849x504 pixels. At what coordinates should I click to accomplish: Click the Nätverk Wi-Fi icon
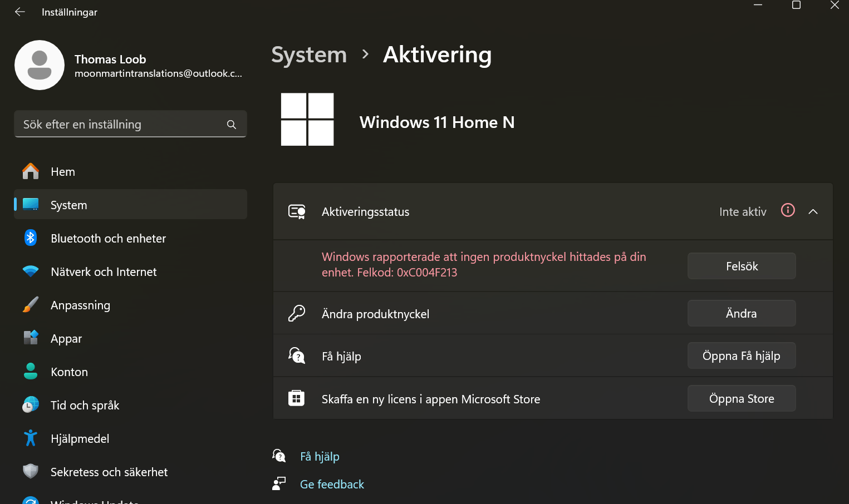click(31, 271)
